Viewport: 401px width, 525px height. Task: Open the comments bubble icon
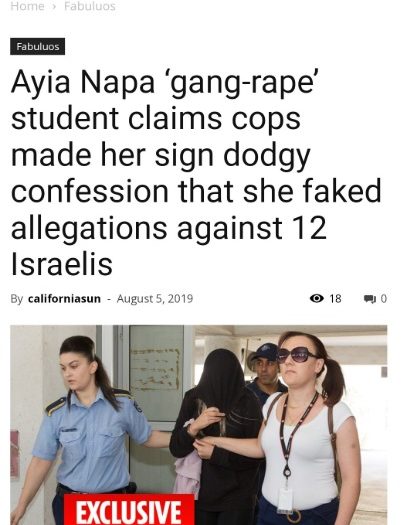tap(370, 299)
